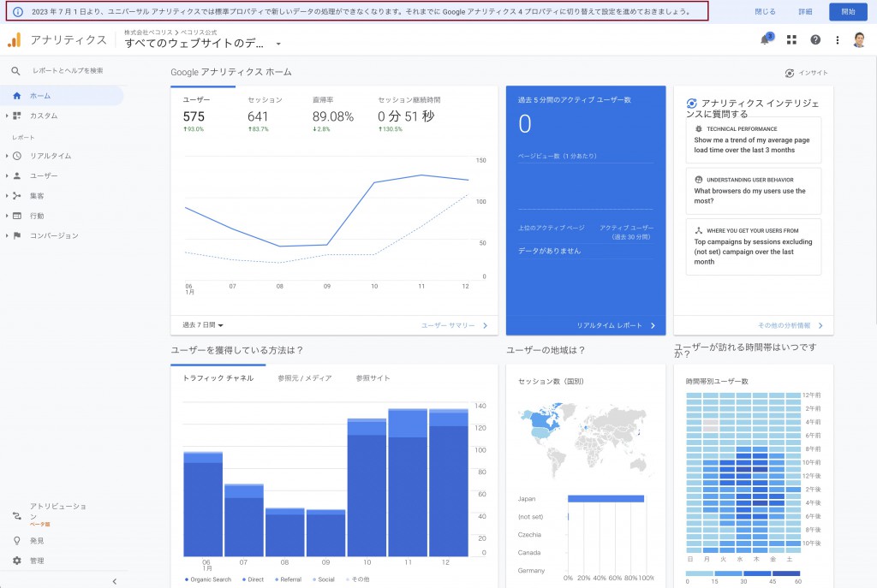Select the What browsers question card
Viewport: 877px width, 588px height.
coord(754,191)
